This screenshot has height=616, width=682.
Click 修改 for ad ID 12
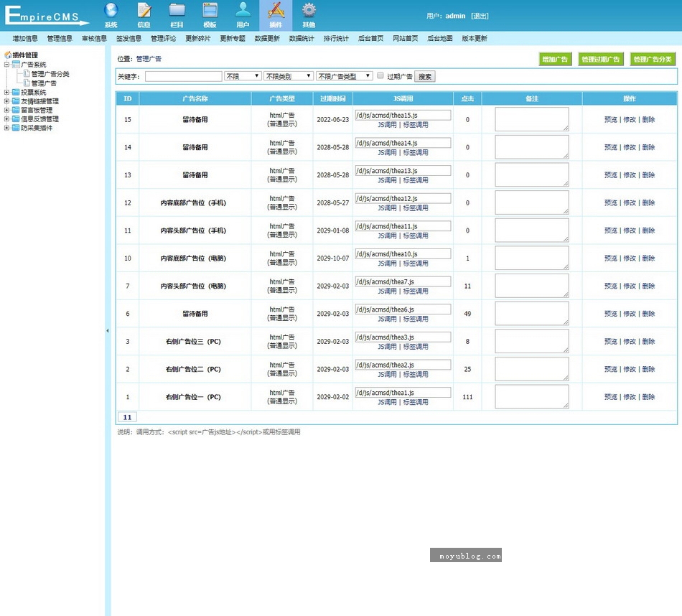point(630,202)
